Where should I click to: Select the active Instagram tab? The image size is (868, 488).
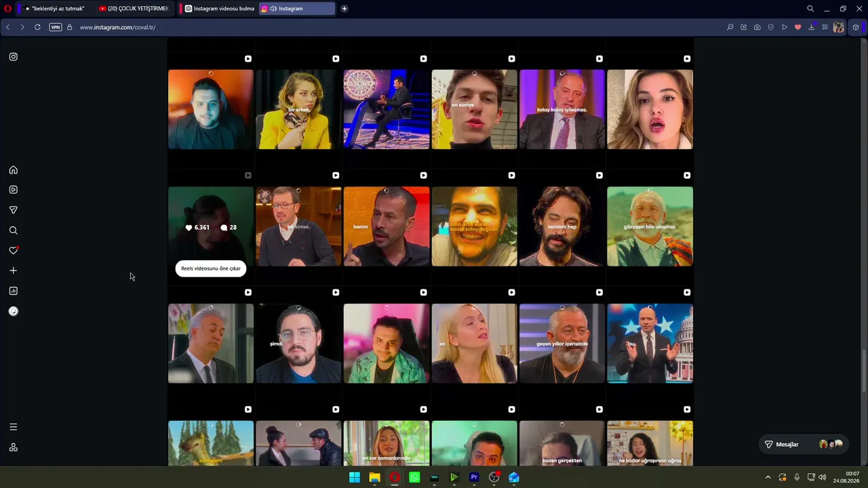click(297, 9)
